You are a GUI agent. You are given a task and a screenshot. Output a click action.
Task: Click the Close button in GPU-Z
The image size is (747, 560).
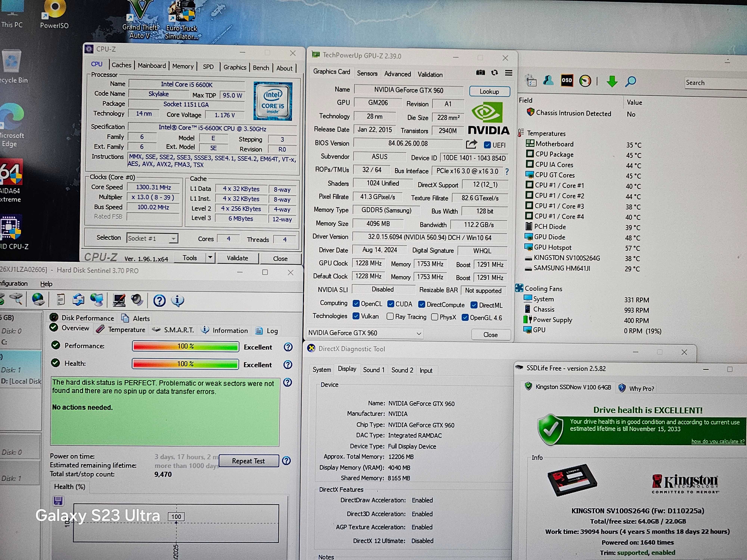(x=490, y=335)
